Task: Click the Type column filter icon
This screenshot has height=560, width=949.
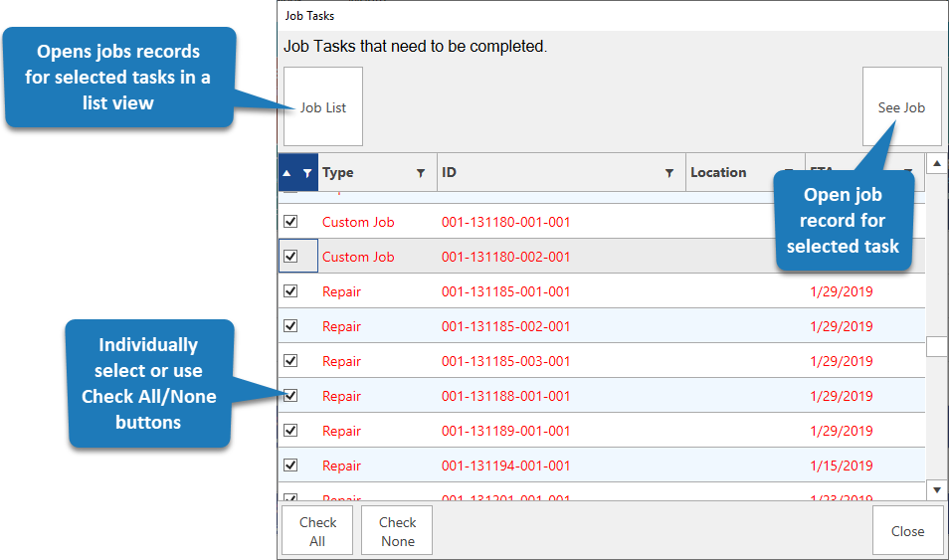Action: tap(420, 173)
